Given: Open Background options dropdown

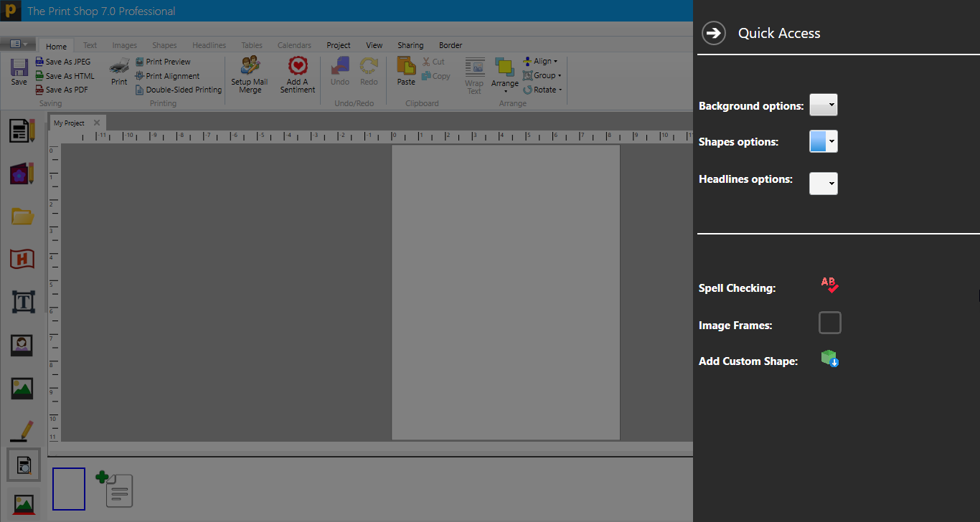Looking at the screenshot, I should [824, 105].
